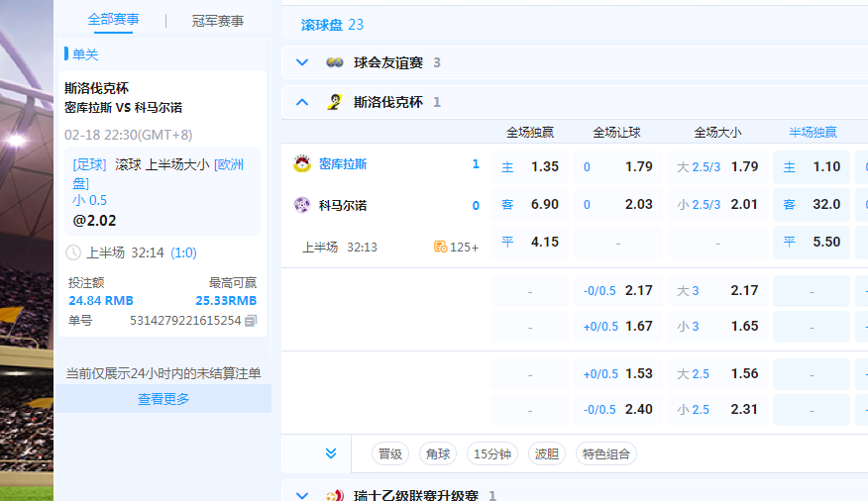
Task: Click the 球会友谊赛 league icon
Action: [x=335, y=62]
